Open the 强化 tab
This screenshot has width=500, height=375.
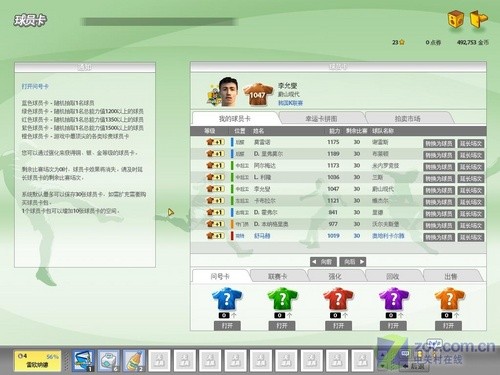click(x=335, y=276)
